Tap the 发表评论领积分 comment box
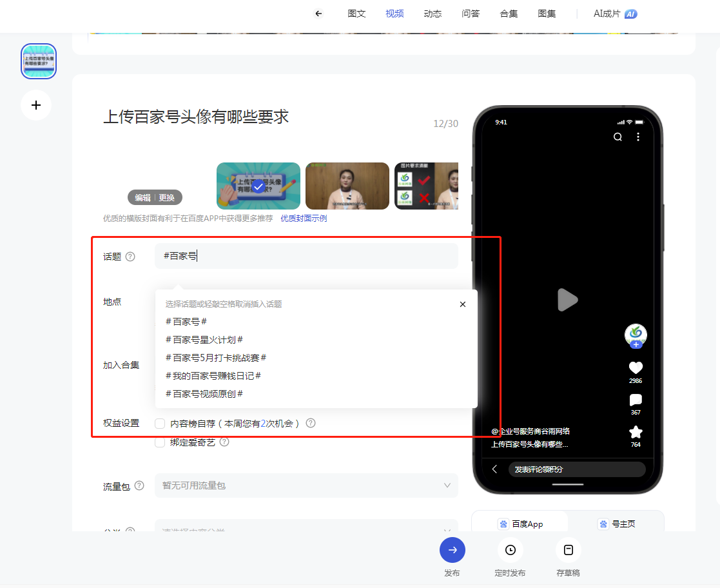Viewport: 720px width, 588px height. pyautogui.click(x=577, y=469)
